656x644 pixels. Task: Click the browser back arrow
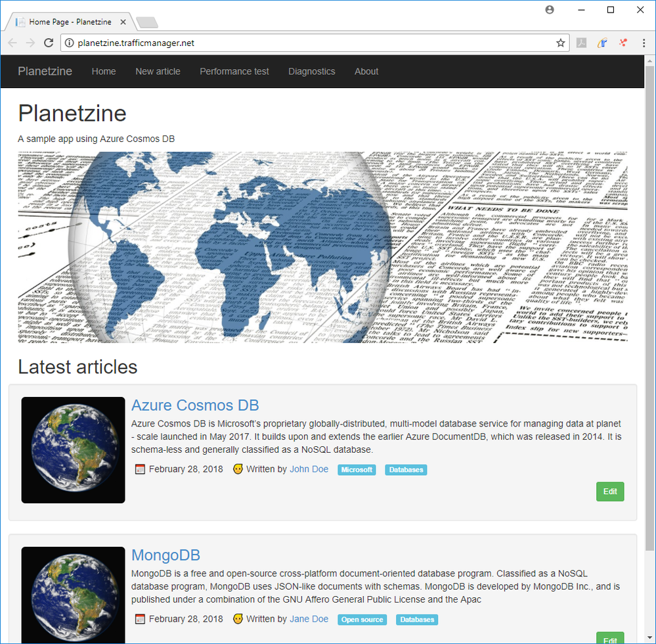pos(12,43)
